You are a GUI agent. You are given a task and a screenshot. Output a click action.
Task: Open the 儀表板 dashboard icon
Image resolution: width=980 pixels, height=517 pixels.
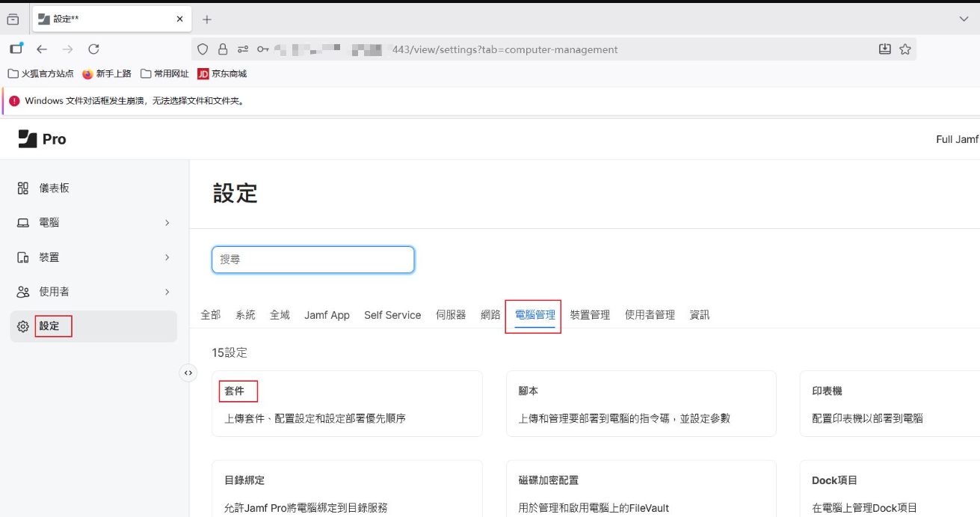point(23,188)
